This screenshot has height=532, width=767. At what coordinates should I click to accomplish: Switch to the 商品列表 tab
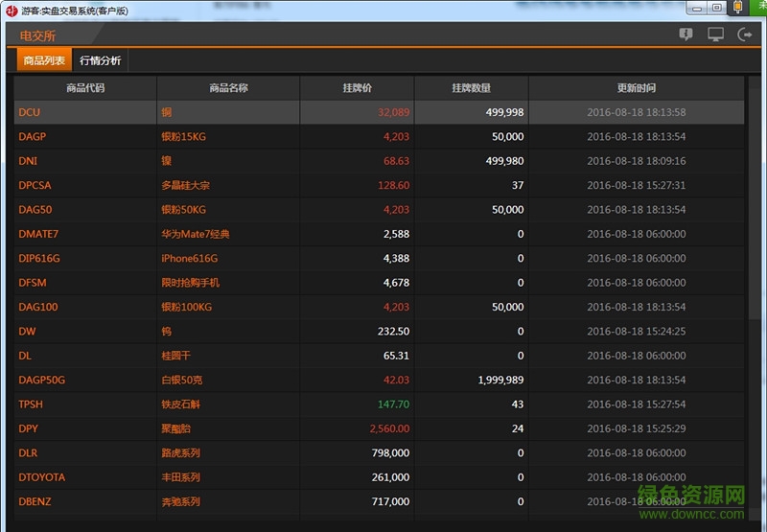pos(44,60)
